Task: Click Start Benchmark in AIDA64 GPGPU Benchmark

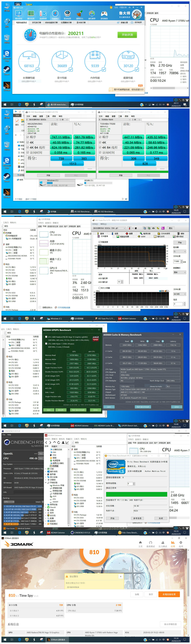Action: 78,410
